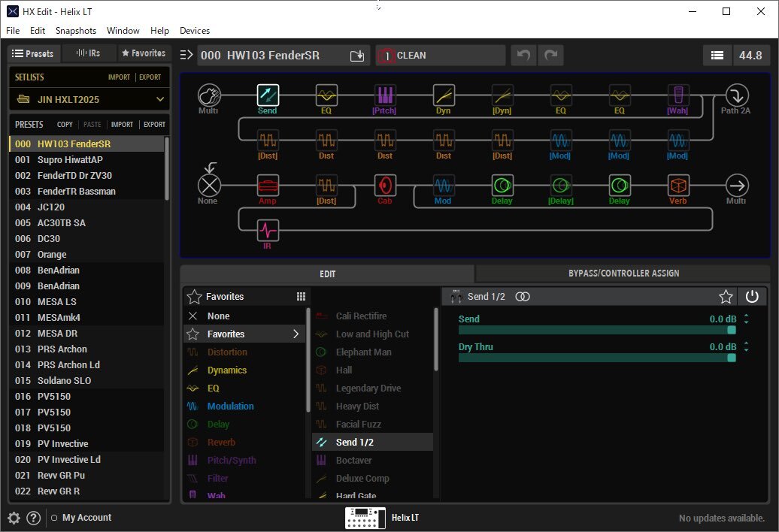Click the Cab block on path 2
779x532 pixels.
coord(385,185)
